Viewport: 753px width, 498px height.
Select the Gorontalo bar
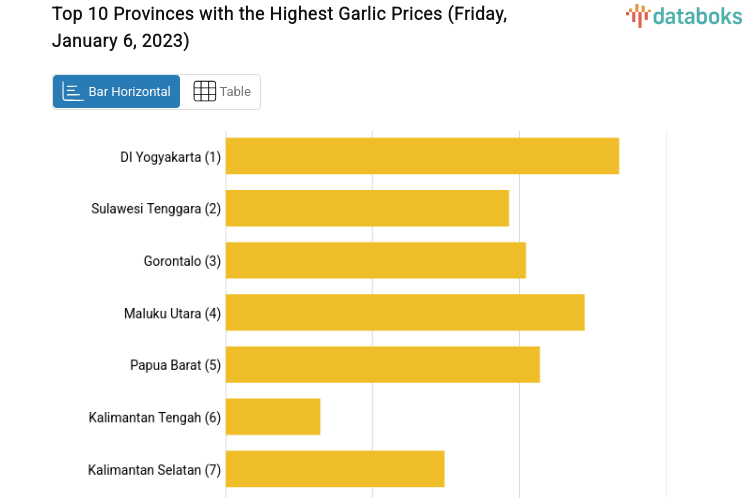[x=375, y=260]
